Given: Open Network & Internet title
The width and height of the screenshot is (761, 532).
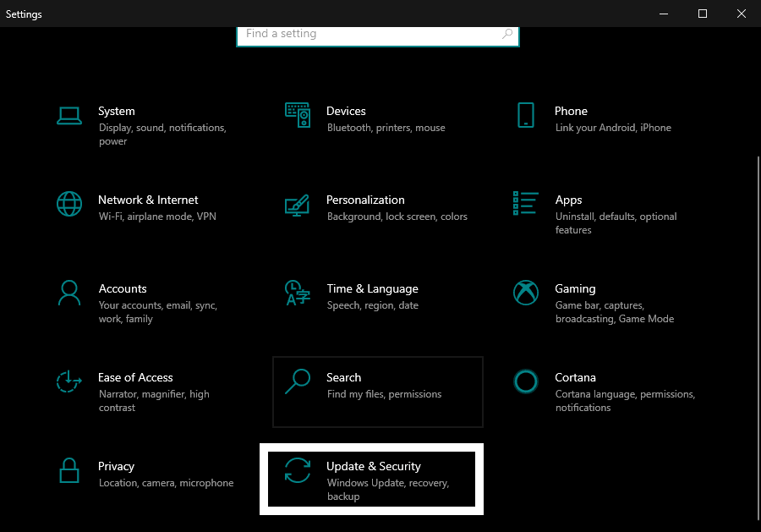Looking at the screenshot, I should [x=148, y=200].
